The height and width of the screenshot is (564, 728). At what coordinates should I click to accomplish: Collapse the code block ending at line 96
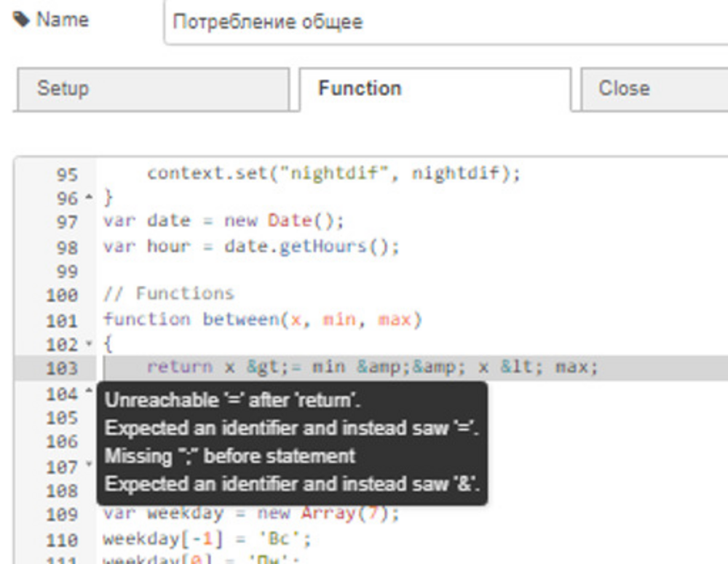89,197
